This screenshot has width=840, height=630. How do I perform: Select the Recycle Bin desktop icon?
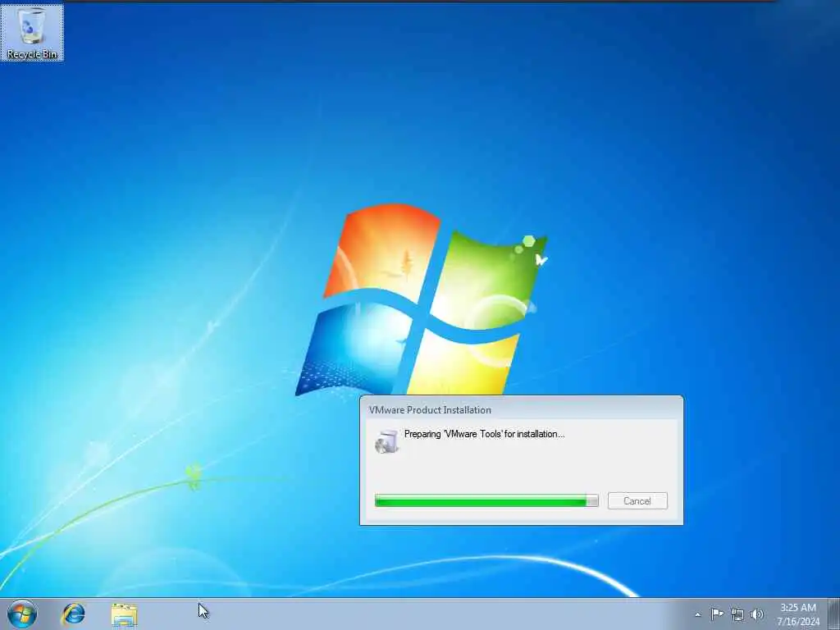[32, 33]
